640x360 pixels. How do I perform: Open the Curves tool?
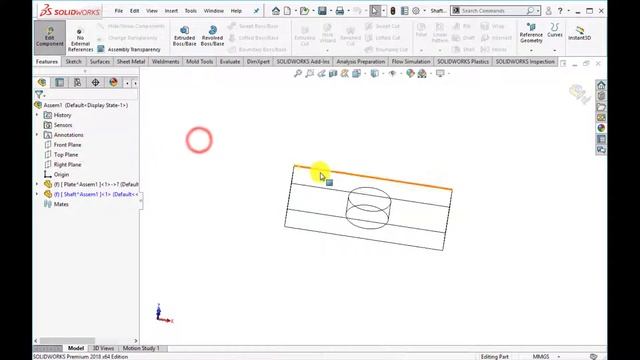pyautogui.click(x=554, y=31)
